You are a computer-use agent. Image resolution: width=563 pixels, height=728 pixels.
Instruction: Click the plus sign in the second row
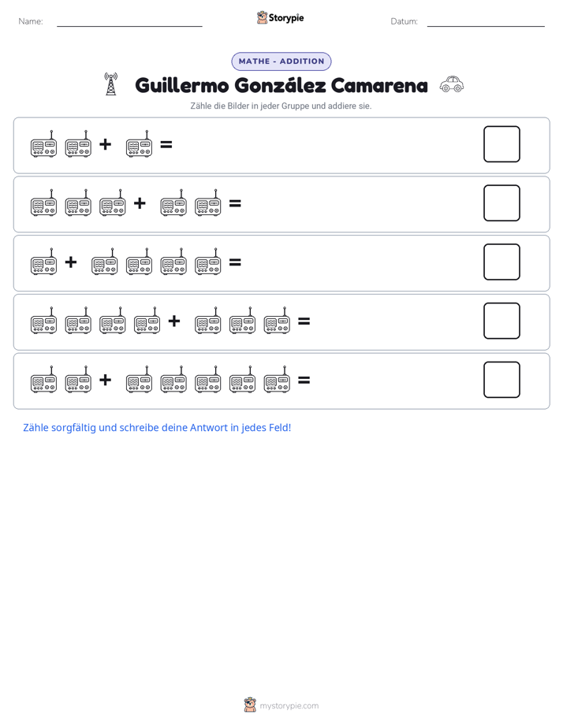[140, 203]
